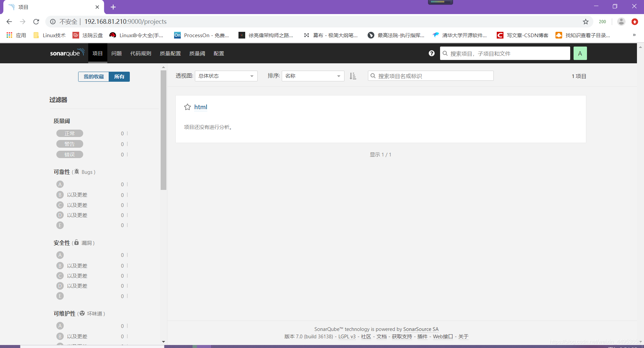Open the html project
This screenshot has height=348, width=644.
pyautogui.click(x=201, y=107)
